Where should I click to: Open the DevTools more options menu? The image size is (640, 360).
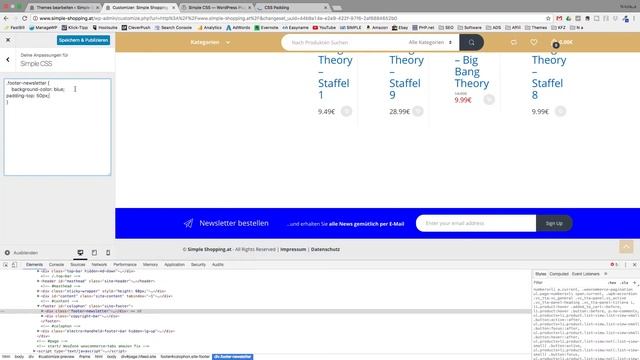tap(625, 265)
